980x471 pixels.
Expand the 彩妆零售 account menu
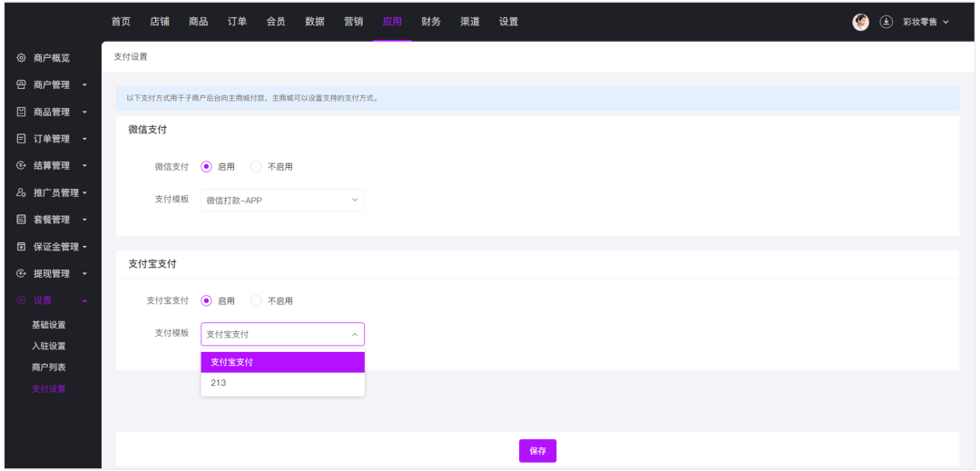click(x=926, y=22)
